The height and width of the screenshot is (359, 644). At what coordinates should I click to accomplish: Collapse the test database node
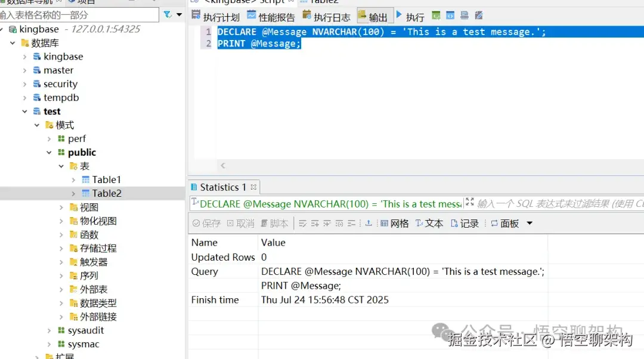[24, 112]
